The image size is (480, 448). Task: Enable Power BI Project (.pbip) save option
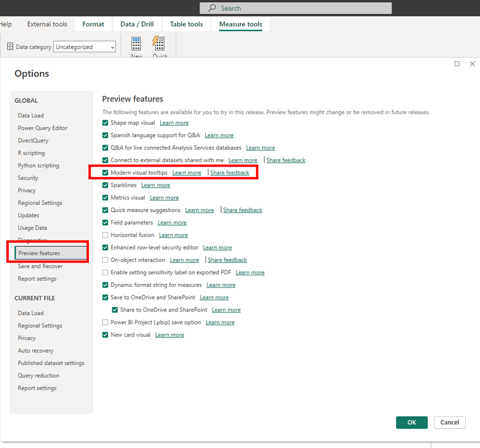[x=105, y=322]
